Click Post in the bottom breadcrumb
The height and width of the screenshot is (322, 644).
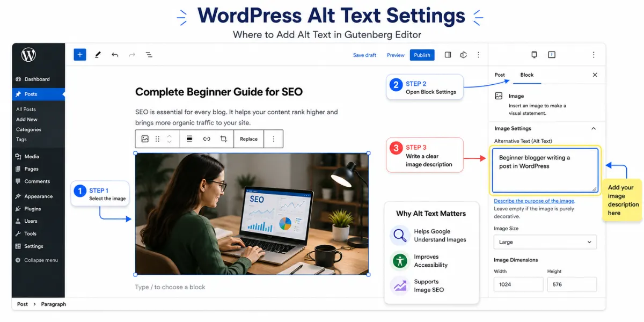point(23,304)
